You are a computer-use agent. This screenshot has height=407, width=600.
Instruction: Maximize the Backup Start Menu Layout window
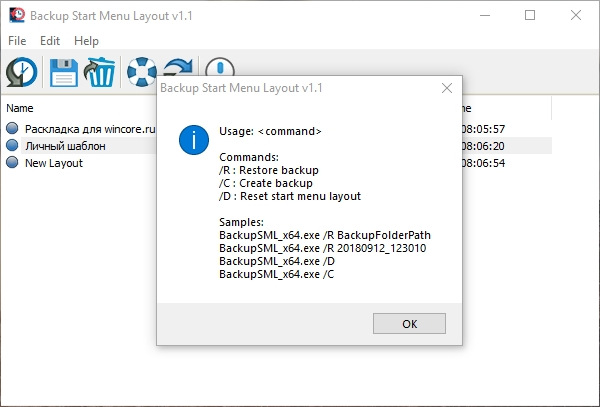(530, 15)
